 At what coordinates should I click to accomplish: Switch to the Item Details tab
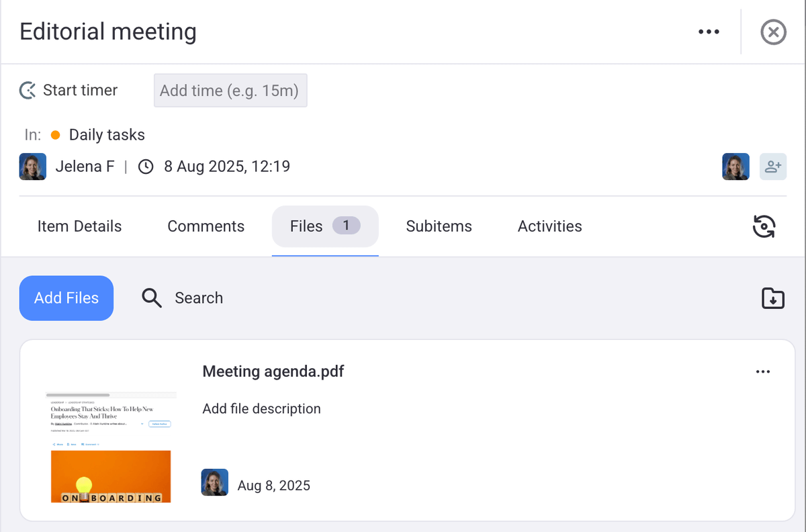click(79, 226)
